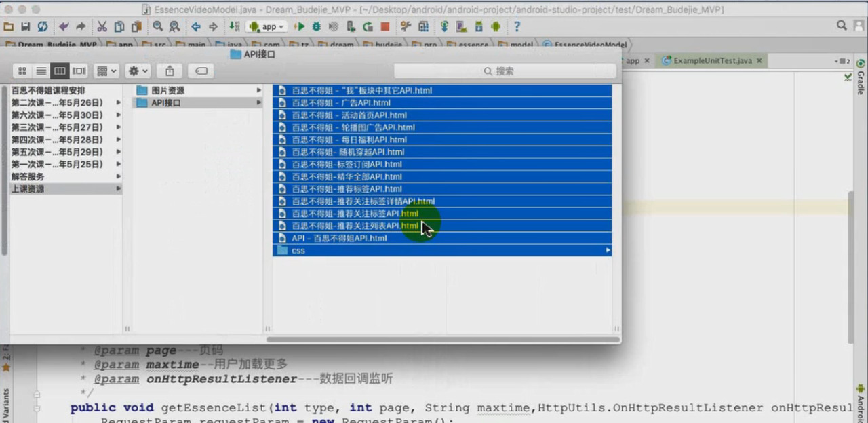Click the Cut scissors icon

102,26
